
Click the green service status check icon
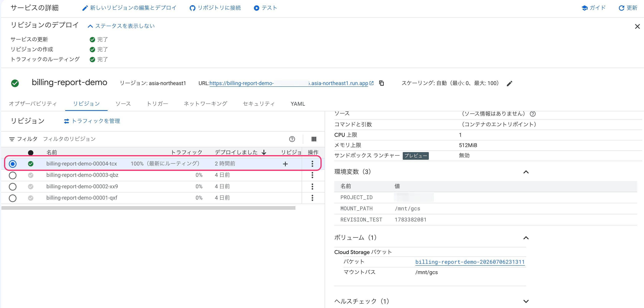[x=15, y=83]
